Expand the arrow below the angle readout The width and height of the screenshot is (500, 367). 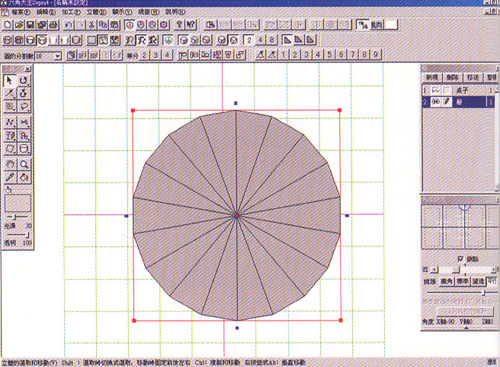[466, 328]
